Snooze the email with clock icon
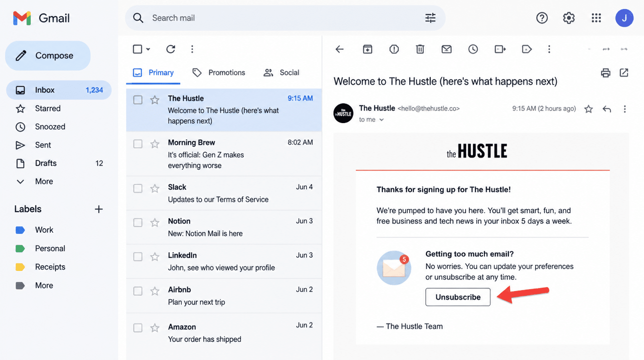This screenshot has width=644, height=360. pyautogui.click(x=473, y=49)
